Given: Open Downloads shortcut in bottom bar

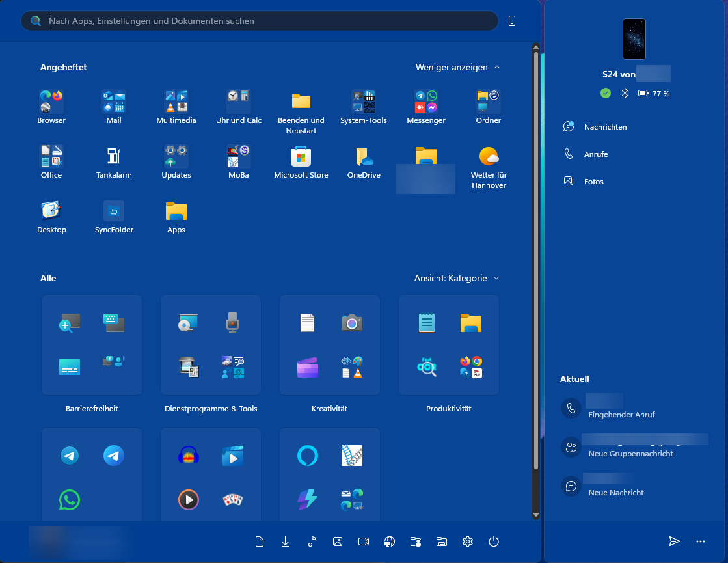Looking at the screenshot, I should [286, 542].
